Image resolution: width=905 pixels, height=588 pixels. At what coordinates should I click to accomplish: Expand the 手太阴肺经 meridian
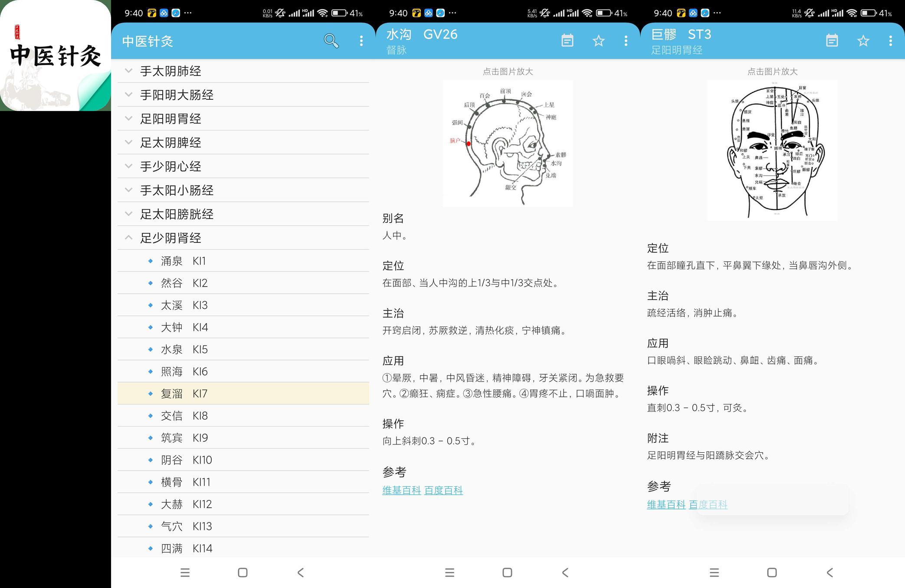click(x=243, y=71)
